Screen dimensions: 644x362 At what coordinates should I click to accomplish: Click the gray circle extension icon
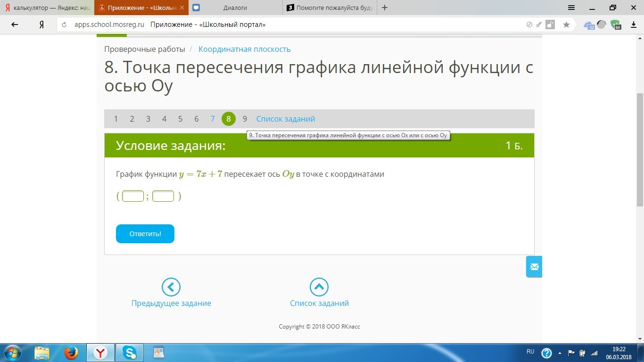(x=601, y=25)
